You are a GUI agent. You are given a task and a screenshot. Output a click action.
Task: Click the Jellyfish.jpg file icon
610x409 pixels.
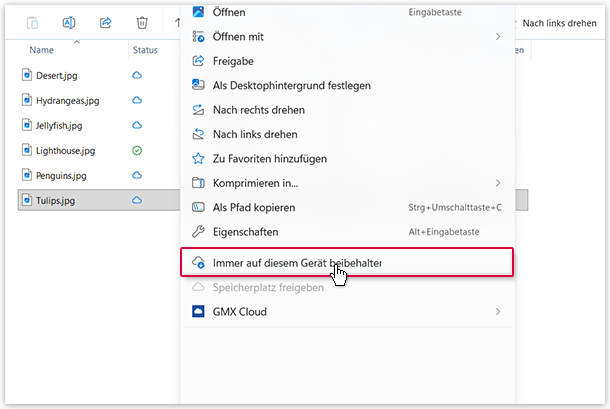[x=27, y=125]
